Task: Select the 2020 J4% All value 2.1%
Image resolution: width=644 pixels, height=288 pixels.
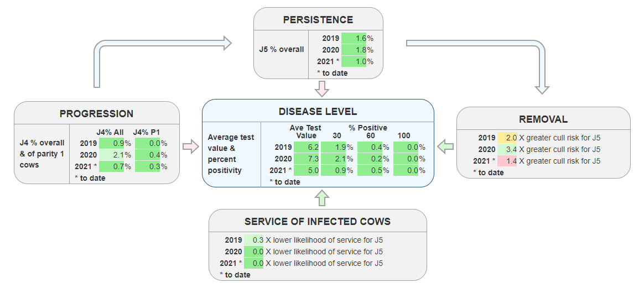Action: click(116, 155)
